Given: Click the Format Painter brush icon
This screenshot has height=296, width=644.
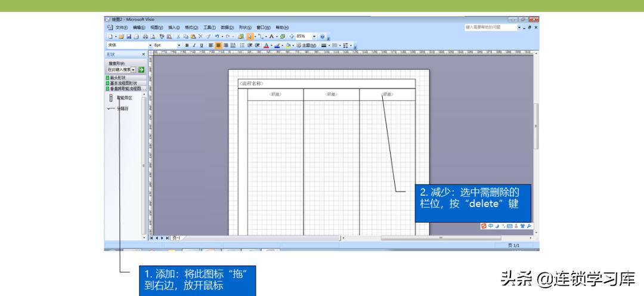Looking at the screenshot, I should coord(208,36).
